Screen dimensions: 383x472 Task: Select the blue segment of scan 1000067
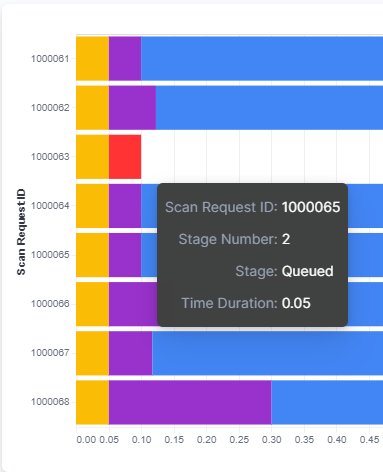[268, 353]
